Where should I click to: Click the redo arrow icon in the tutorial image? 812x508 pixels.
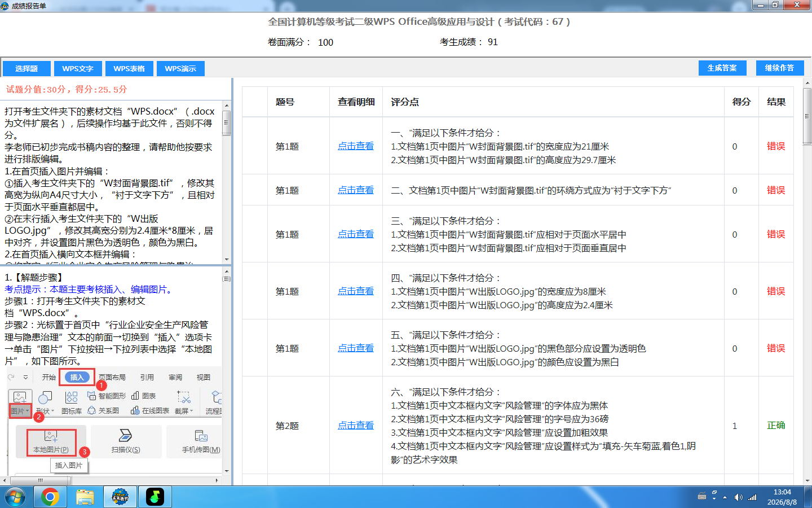click(x=11, y=377)
